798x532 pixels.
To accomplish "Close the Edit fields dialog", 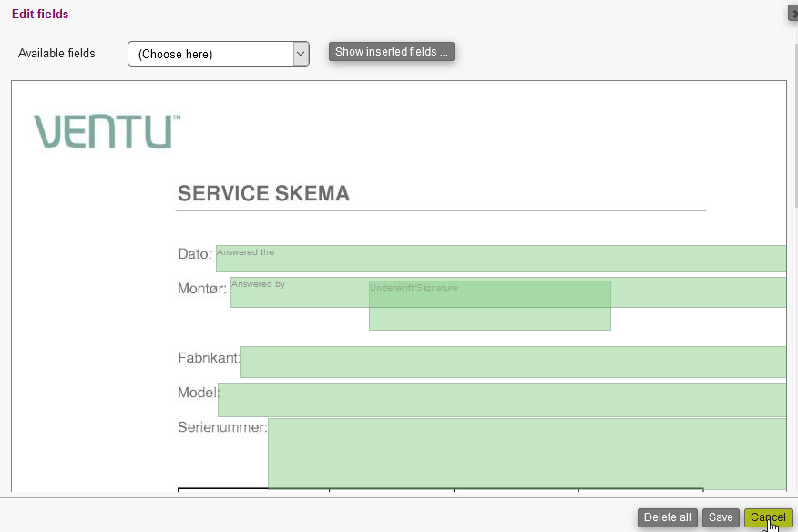I will (793, 14).
